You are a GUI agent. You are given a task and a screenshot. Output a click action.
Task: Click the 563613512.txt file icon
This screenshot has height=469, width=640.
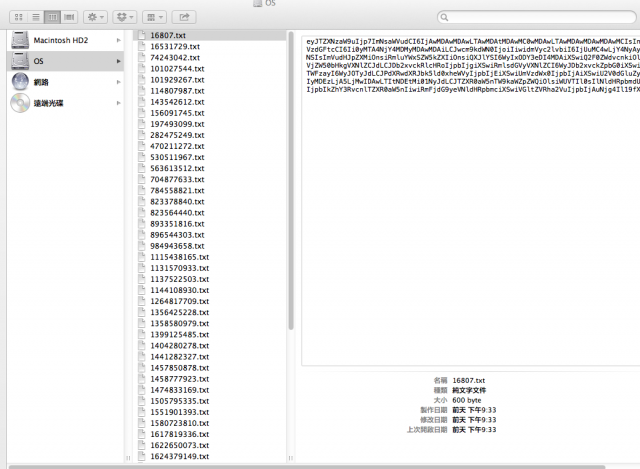pos(142,168)
